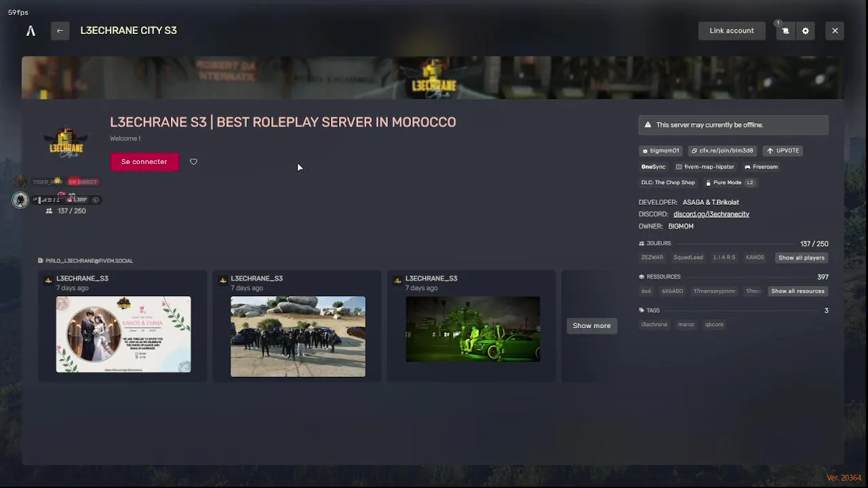Click the maroc tag chip

point(686,324)
